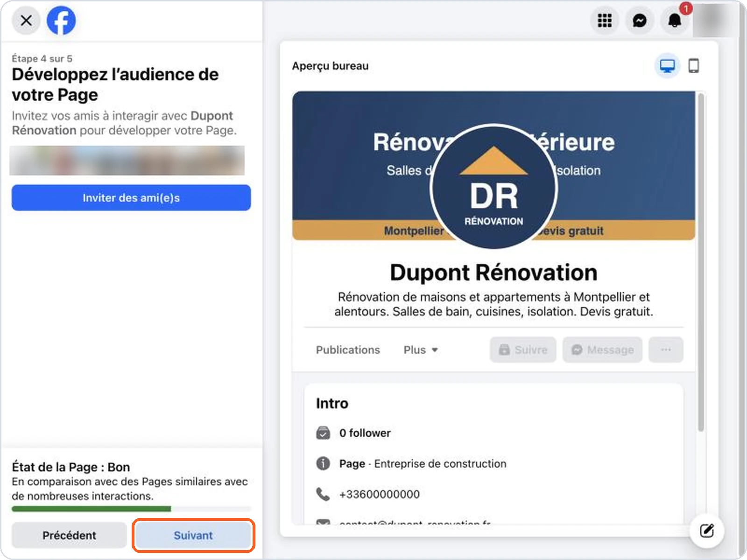Click the Page info icon
The image size is (747, 560).
tap(323, 463)
